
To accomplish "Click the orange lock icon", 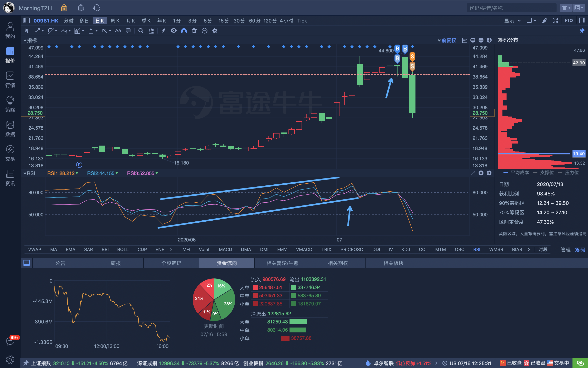I will [64, 8].
